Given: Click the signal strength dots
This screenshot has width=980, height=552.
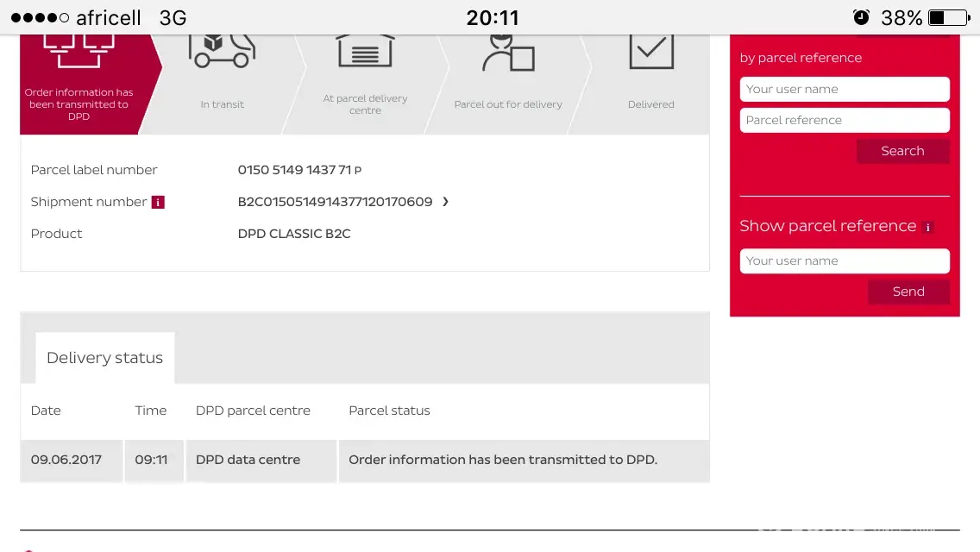Looking at the screenshot, I should click(x=40, y=17).
